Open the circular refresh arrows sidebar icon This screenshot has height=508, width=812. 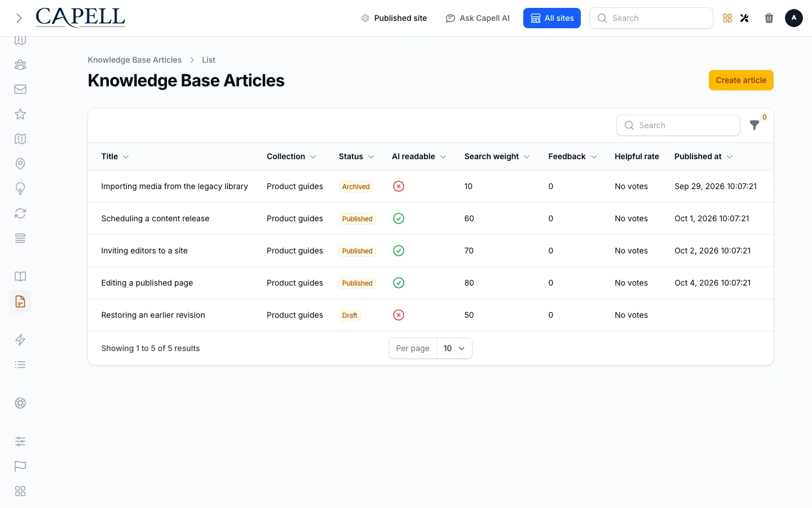[x=20, y=213]
